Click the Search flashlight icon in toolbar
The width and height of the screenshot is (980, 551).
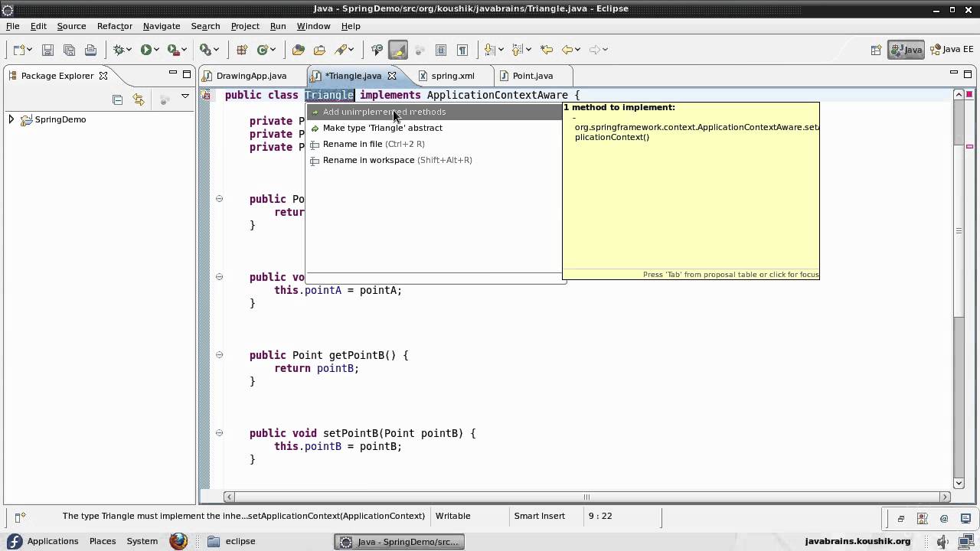(342, 50)
